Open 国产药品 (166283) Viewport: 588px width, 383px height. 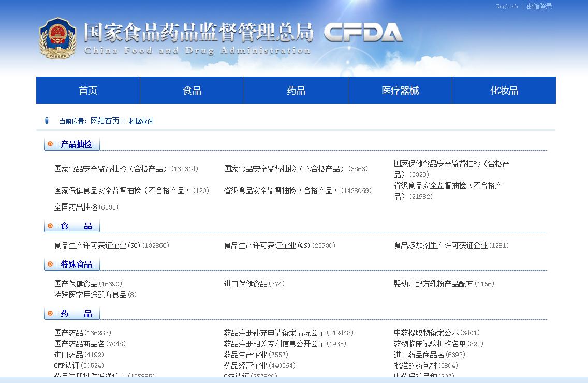pyautogui.click(x=82, y=333)
